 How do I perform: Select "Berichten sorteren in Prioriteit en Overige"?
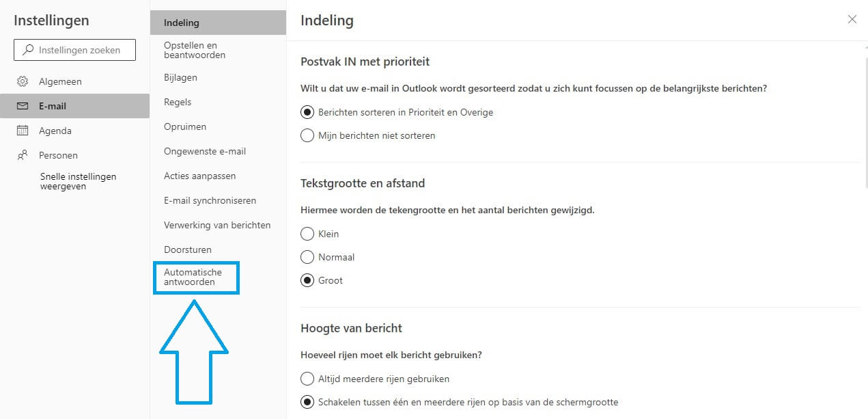pyautogui.click(x=307, y=111)
